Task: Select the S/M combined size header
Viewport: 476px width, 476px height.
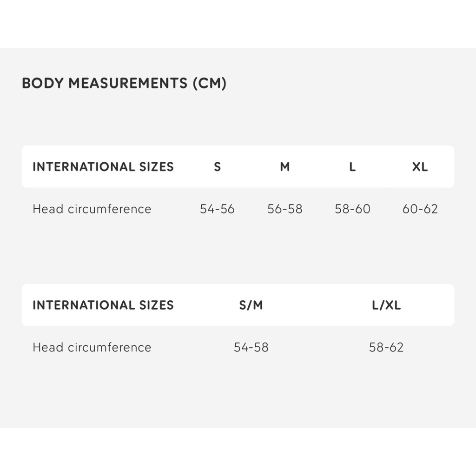Action: tap(251, 305)
